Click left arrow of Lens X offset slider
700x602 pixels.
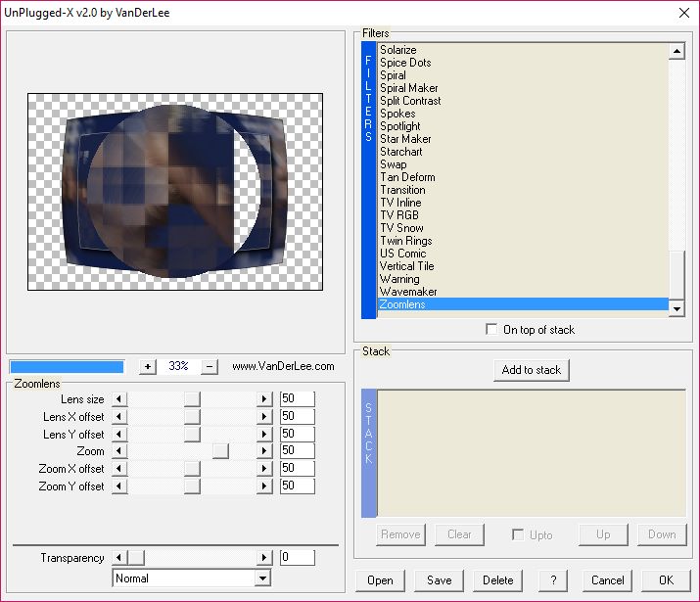point(119,416)
